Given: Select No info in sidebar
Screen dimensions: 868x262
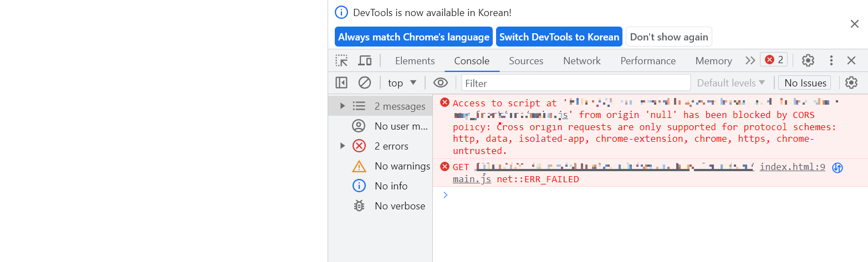Looking at the screenshot, I should pos(380,186).
